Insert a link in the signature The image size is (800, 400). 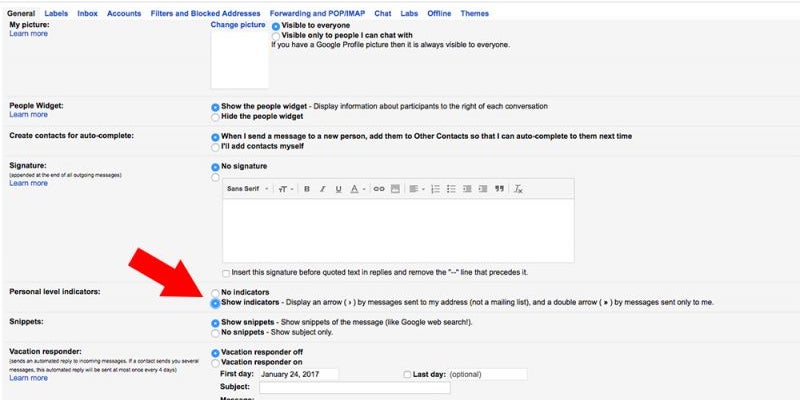pos(379,189)
